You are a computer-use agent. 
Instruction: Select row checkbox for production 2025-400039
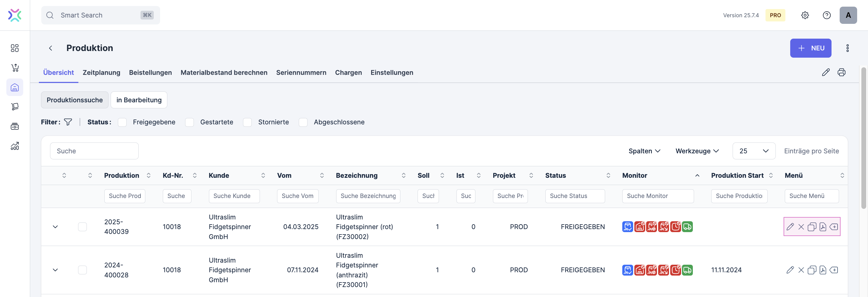click(x=82, y=227)
